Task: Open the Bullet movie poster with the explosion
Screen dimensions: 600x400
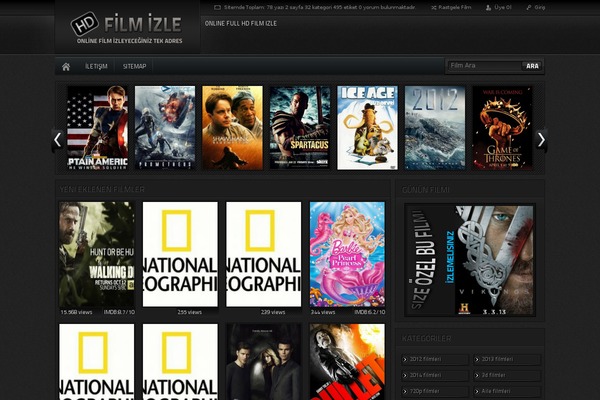Action: click(x=347, y=362)
